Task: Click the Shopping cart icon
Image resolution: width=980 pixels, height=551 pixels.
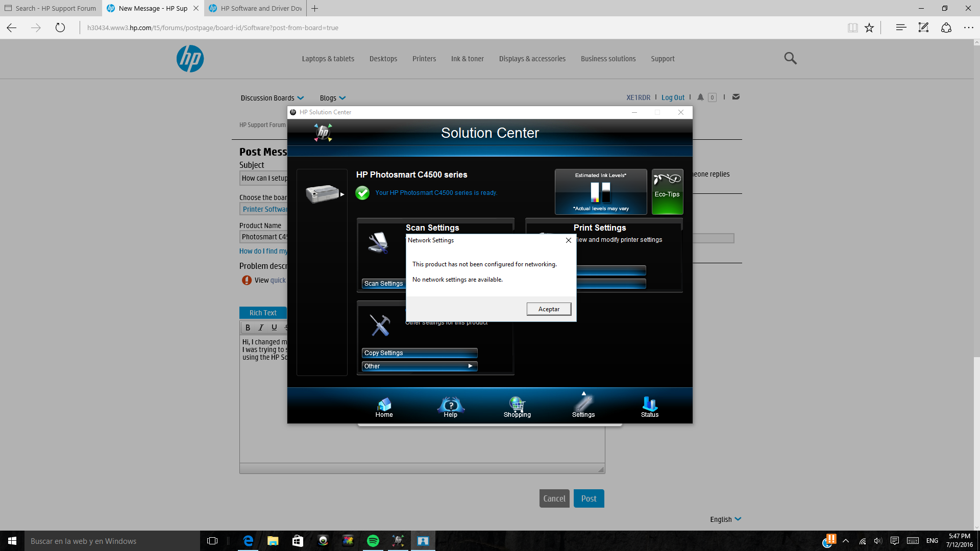Action: pyautogui.click(x=517, y=407)
